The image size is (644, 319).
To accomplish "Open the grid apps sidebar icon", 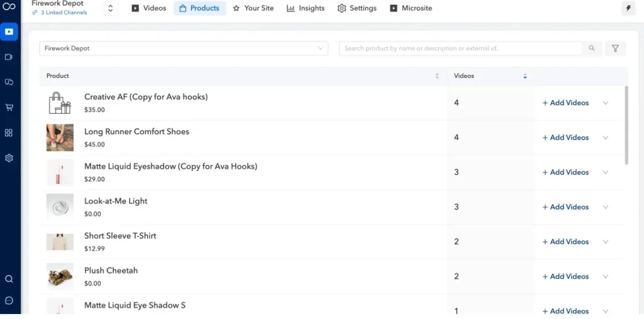I will coord(9,133).
